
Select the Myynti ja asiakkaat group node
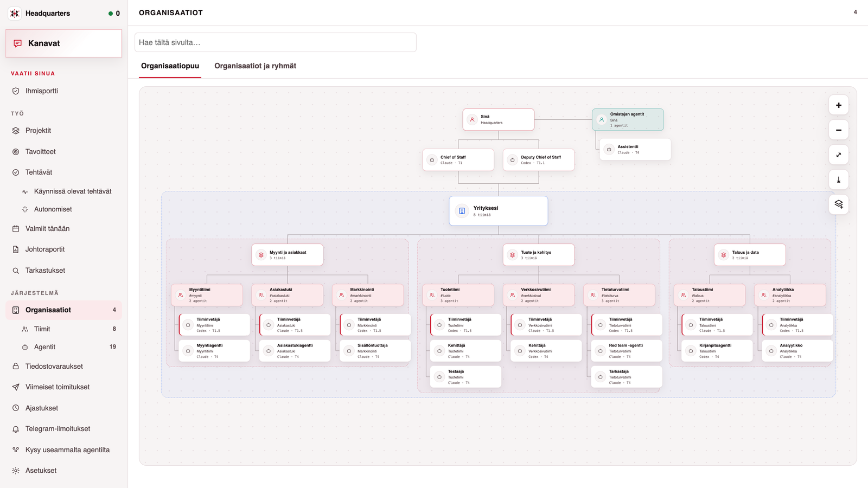coord(288,255)
